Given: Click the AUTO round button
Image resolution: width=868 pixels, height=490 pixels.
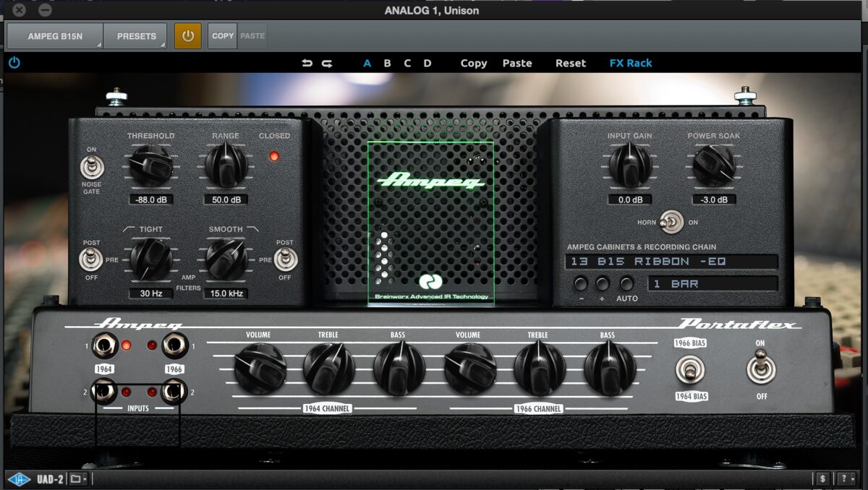Looking at the screenshot, I should (x=626, y=283).
